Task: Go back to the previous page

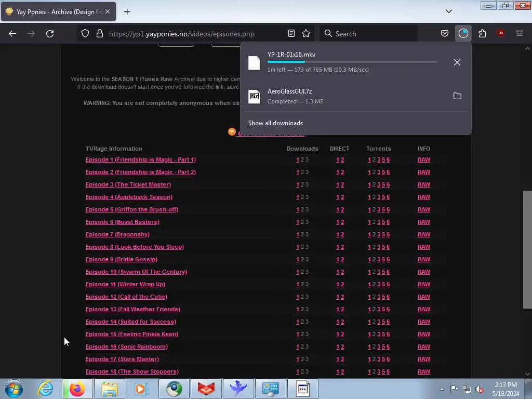Action: coord(12,34)
